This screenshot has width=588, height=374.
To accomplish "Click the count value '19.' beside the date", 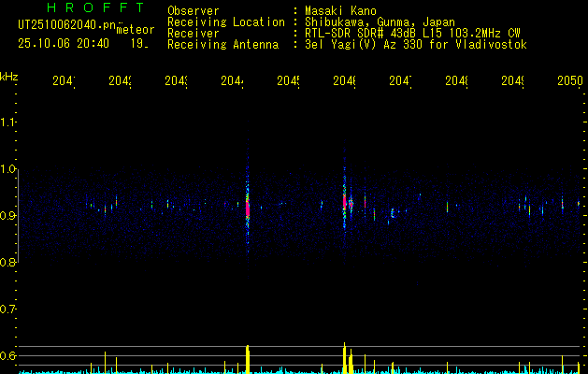I will pyautogui.click(x=139, y=44).
